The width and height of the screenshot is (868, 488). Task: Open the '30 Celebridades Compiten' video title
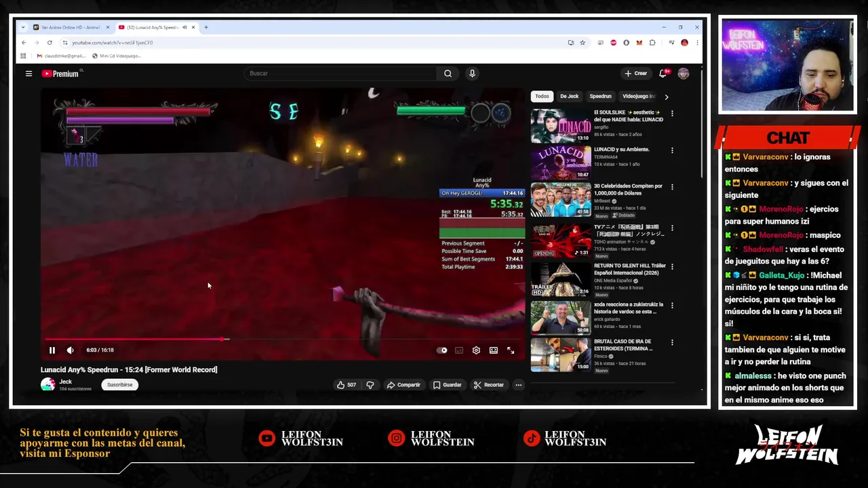[630, 189]
